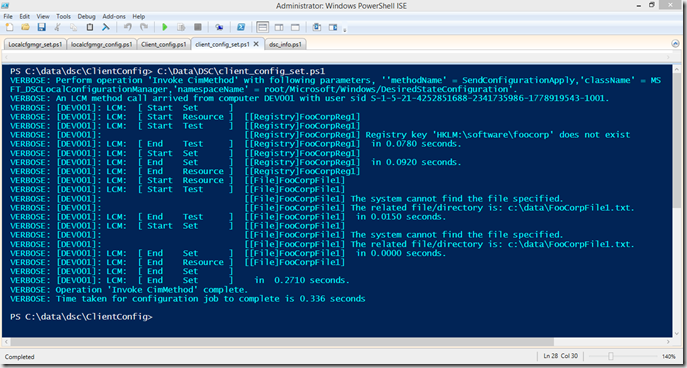The height and width of the screenshot is (368, 687).
Task: Undo the last edit
Action: pos(127,27)
